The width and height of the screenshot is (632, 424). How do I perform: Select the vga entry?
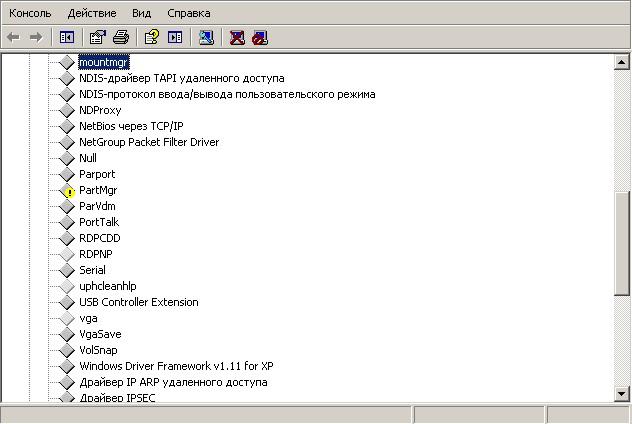88,318
